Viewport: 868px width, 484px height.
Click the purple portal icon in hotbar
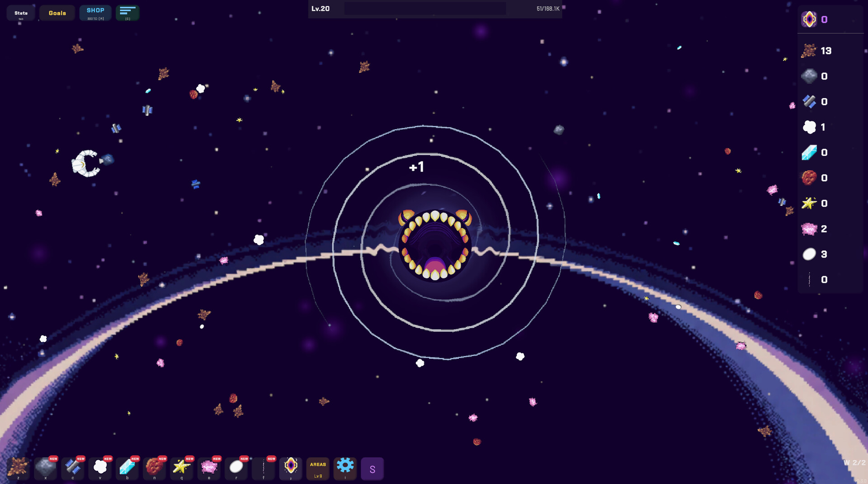coord(291,468)
